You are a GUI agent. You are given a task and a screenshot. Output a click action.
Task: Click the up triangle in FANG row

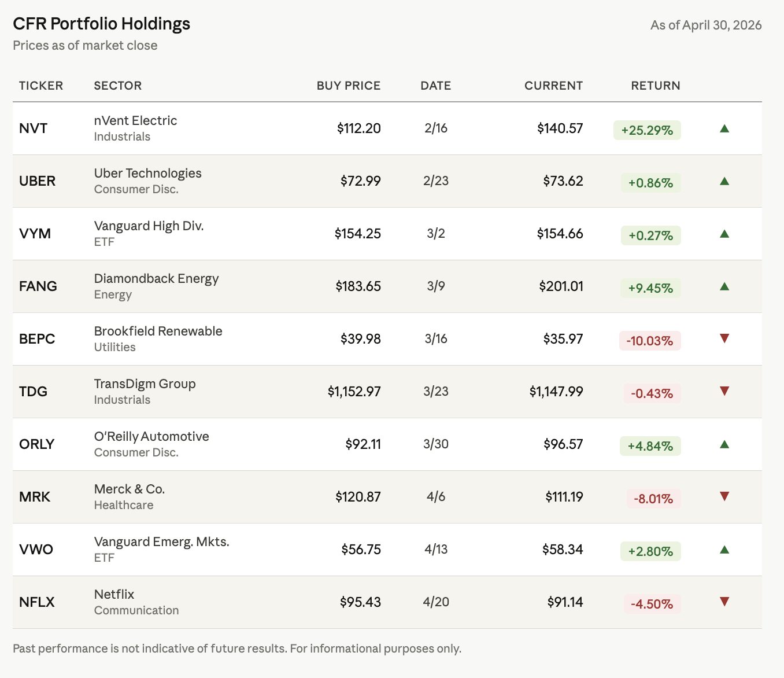724,286
